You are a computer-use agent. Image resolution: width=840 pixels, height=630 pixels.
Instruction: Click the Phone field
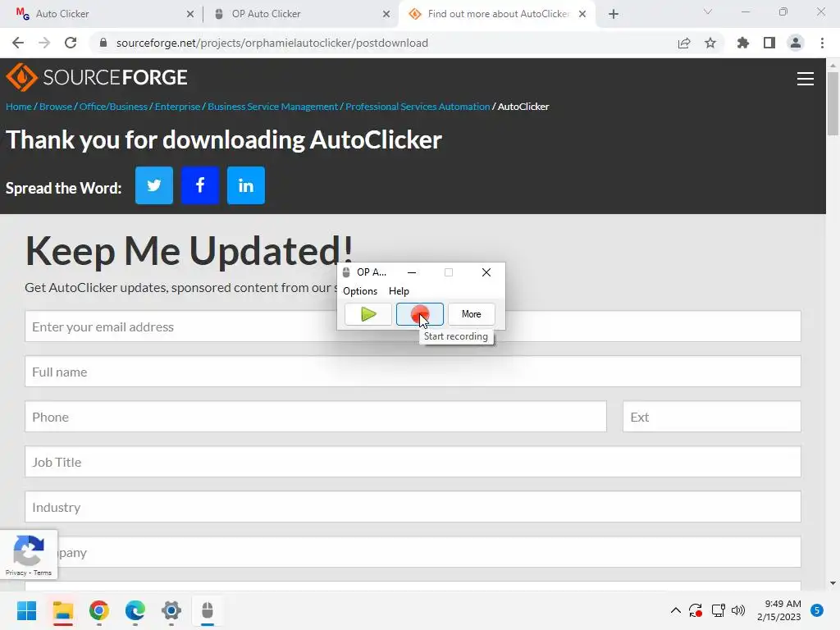316,416
